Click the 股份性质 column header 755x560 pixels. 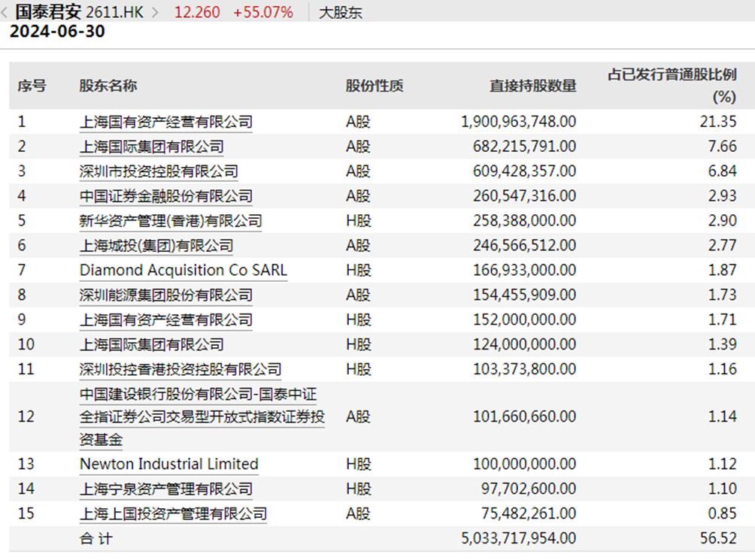point(374,86)
